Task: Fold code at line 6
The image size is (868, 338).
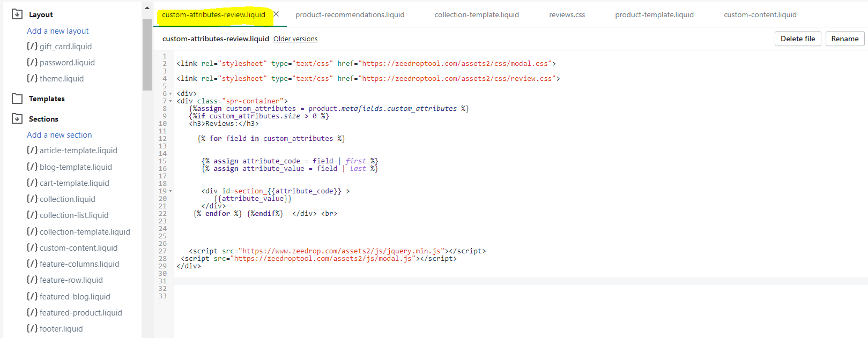Action: (x=170, y=94)
